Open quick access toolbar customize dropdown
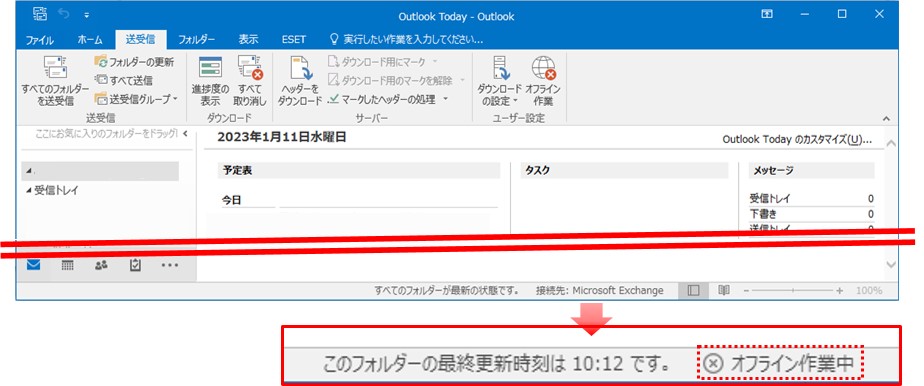This screenshot has height=386, width=924. [x=87, y=15]
